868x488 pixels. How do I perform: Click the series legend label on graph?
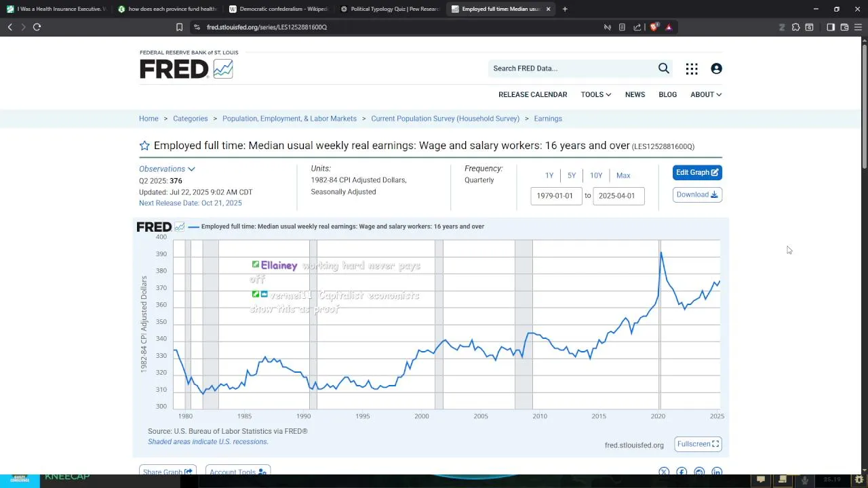342,227
